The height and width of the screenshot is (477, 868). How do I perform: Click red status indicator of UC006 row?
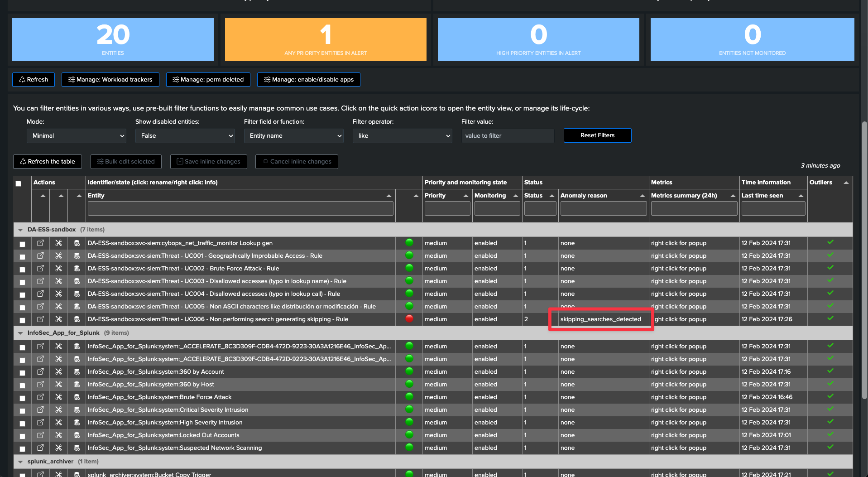pos(409,318)
